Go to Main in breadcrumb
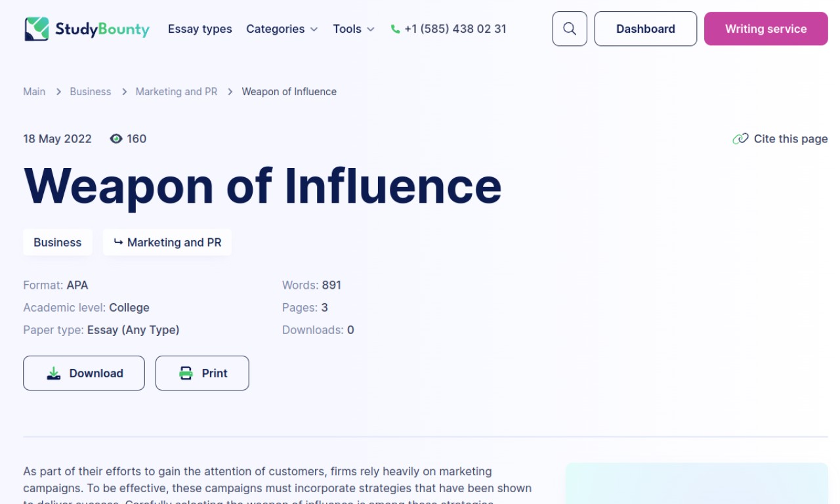This screenshot has width=840, height=504. (34, 92)
